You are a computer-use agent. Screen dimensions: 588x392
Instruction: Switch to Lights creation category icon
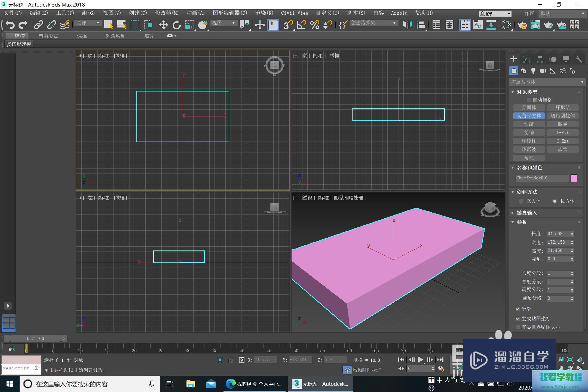(533, 71)
